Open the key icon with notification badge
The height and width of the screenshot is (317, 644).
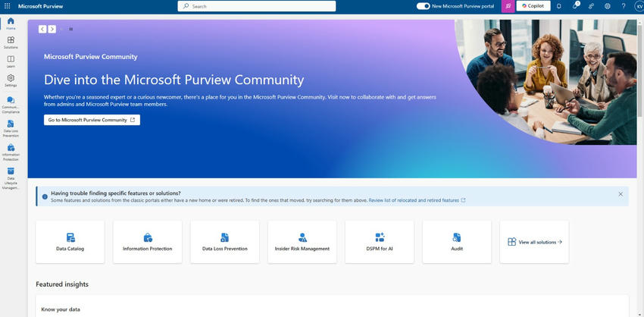click(x=575, y=6)
